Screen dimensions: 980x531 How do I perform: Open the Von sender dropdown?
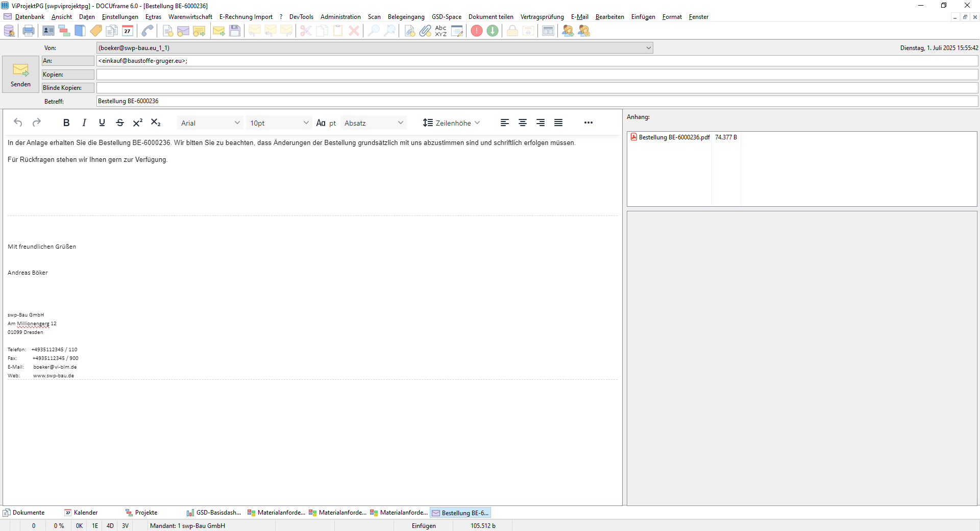click(x=648, y=48)
